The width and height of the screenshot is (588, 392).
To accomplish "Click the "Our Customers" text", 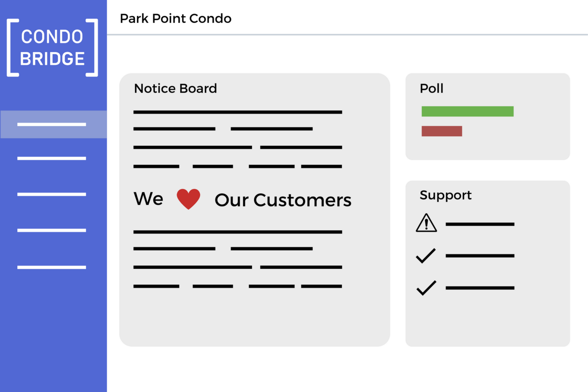I will [x=283, y=200].
